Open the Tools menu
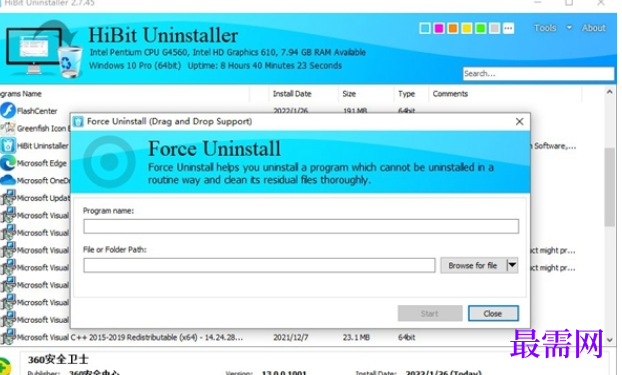The width and height of the screenshot is (622, 375). point(545,28)
